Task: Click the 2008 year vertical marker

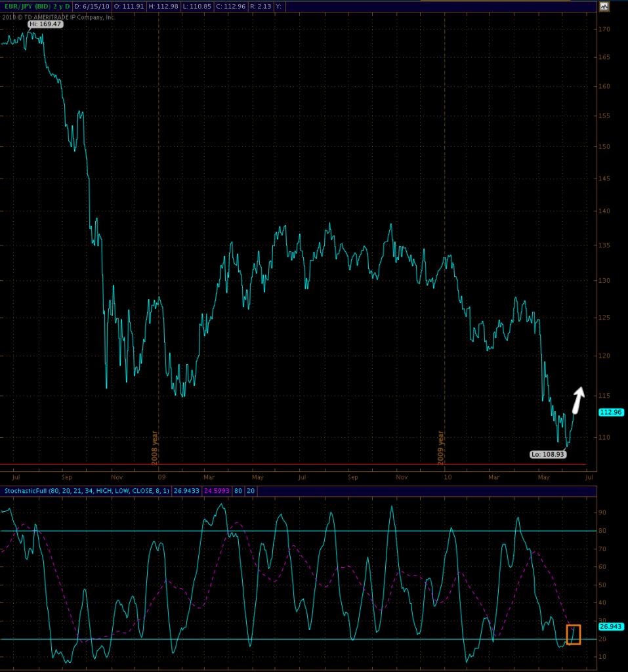Action: (x=156, y=448)
